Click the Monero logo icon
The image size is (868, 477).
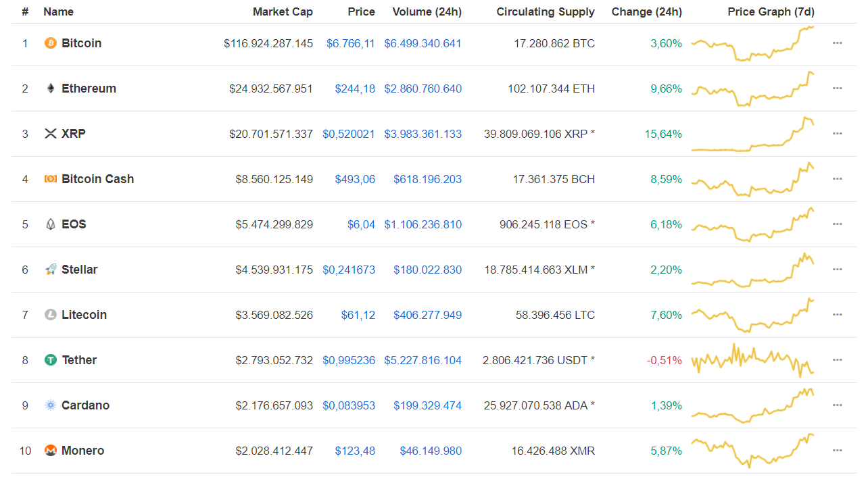(50, 451)
